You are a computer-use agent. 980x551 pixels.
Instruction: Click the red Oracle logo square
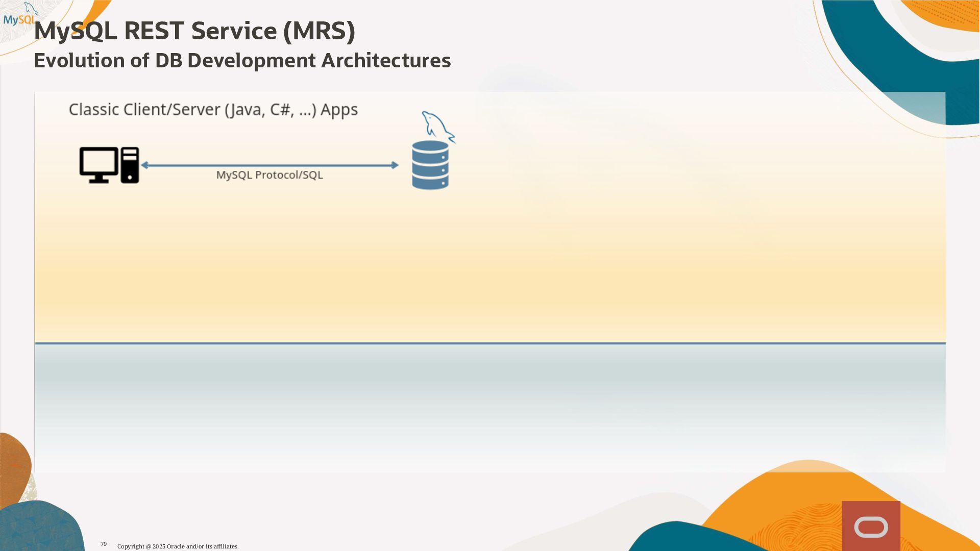[871, 526]
